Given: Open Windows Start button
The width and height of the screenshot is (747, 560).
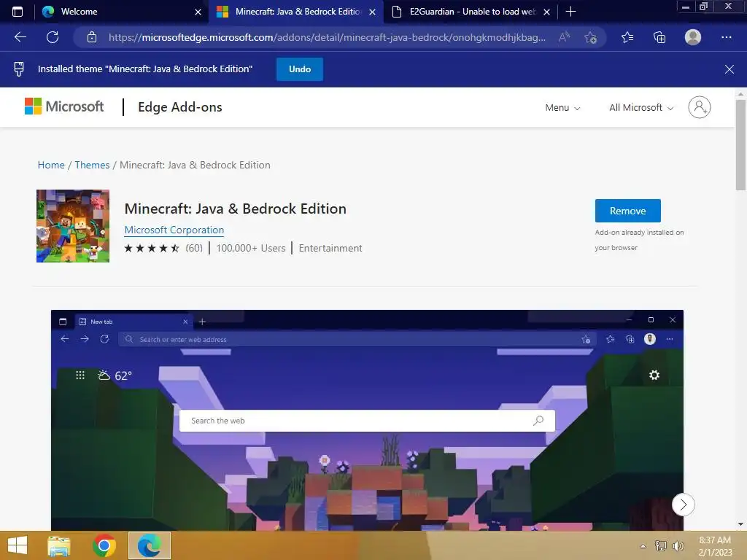Looking at the screenshot, I should (18, 545).
